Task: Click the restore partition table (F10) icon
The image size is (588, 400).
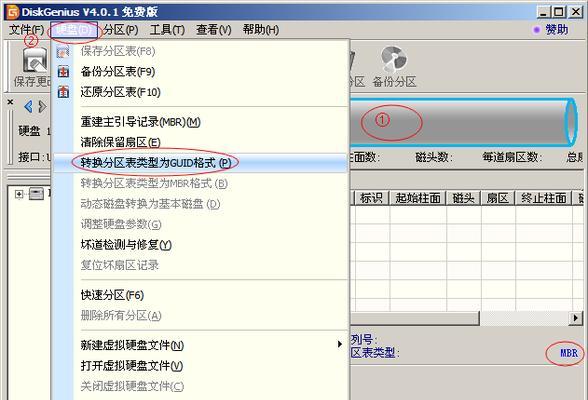Action: [x=63, y=92]
